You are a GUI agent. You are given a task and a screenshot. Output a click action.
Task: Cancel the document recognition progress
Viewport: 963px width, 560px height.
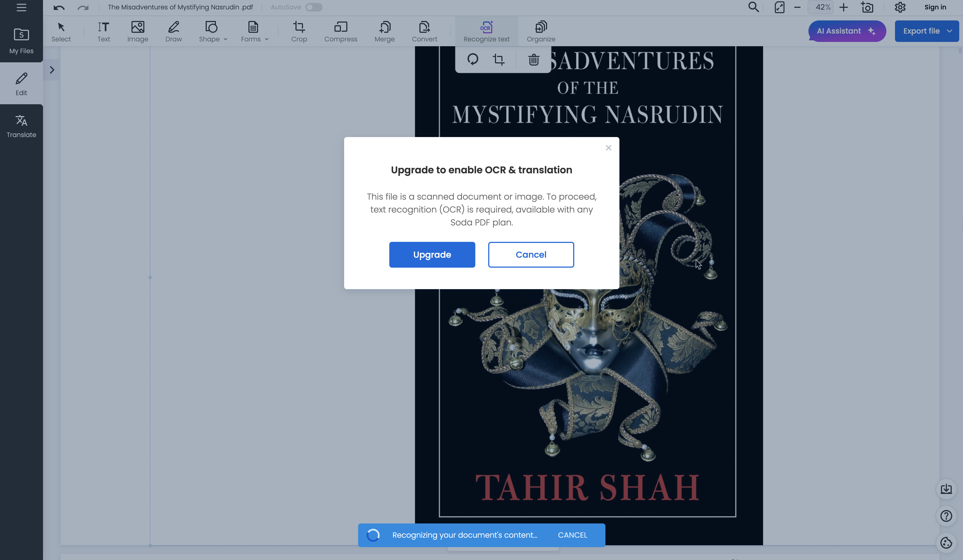(x=572, y=535)
